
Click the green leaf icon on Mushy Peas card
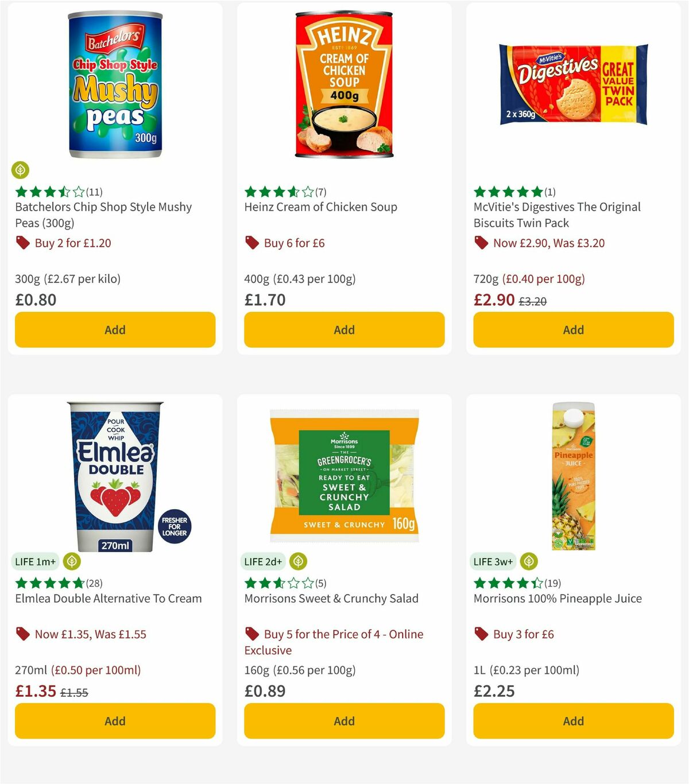21,170
